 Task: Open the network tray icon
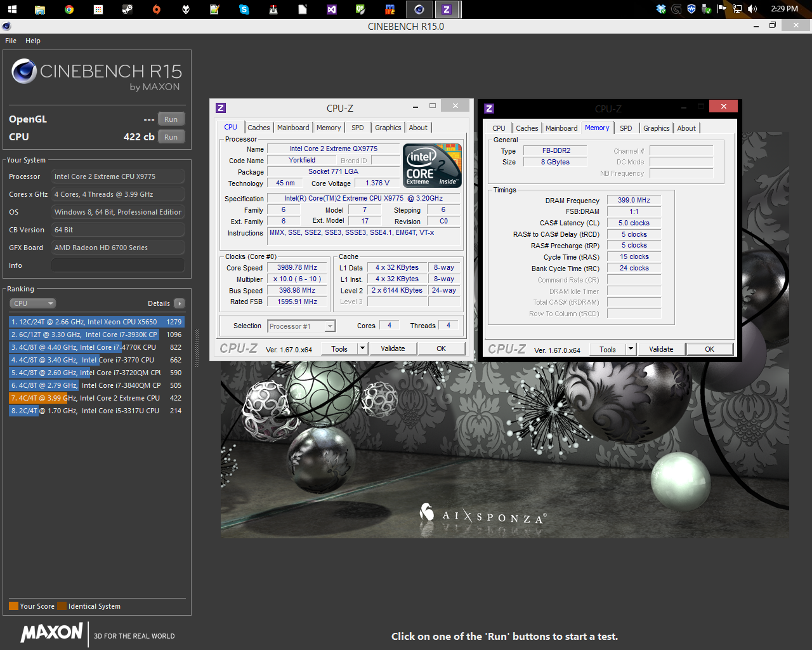pos(737,9)
